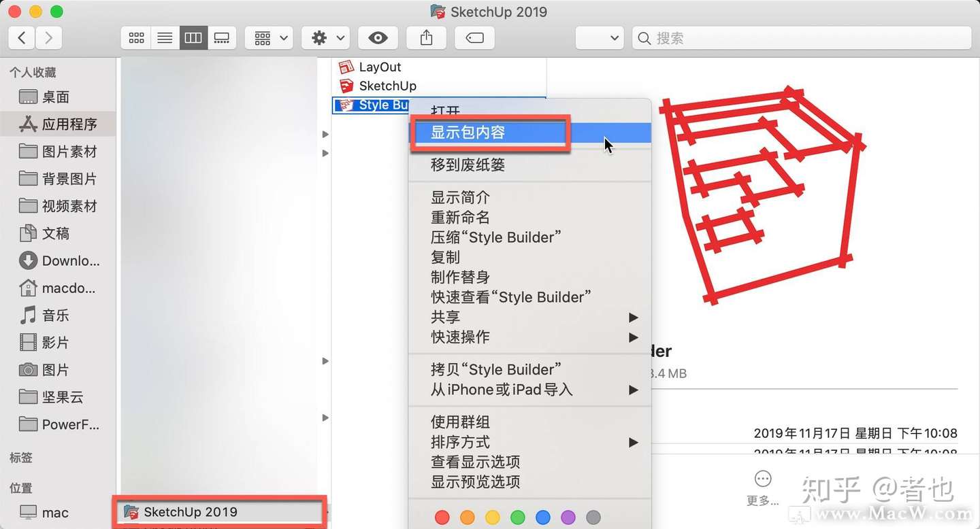980x529 pixels.
Task: Open Downloads in the sidebar
Action: point(58,260)
